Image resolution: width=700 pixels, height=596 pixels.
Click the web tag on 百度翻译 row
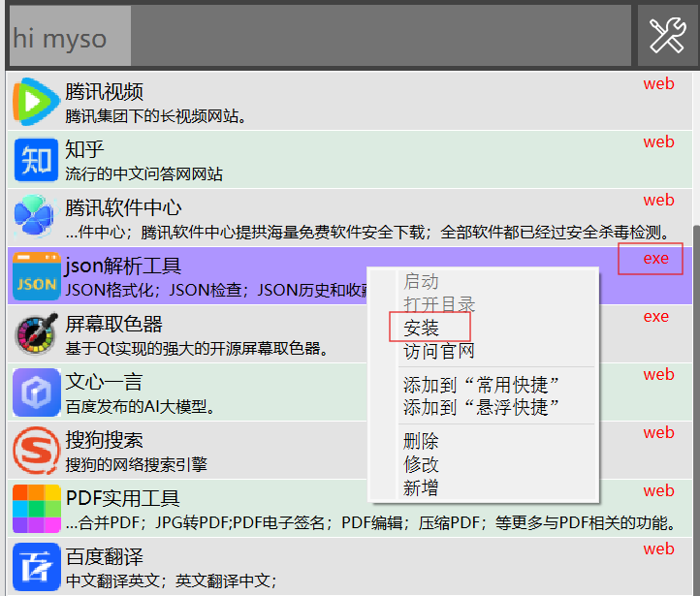[658, 549]
